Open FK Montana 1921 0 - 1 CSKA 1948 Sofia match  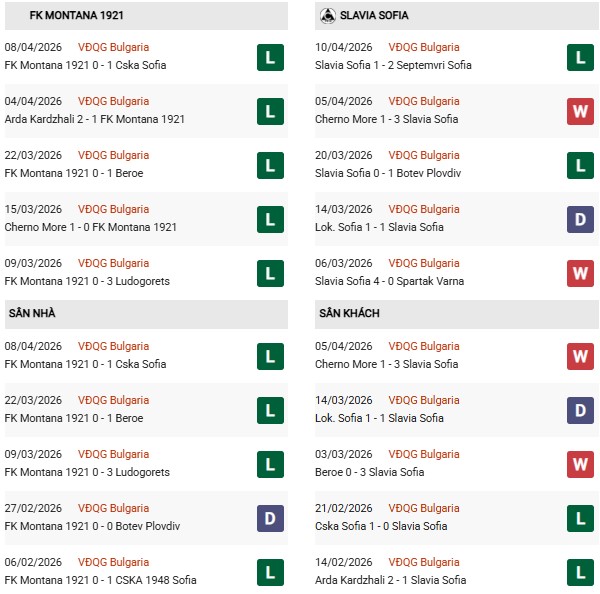[x=100, y=581]
